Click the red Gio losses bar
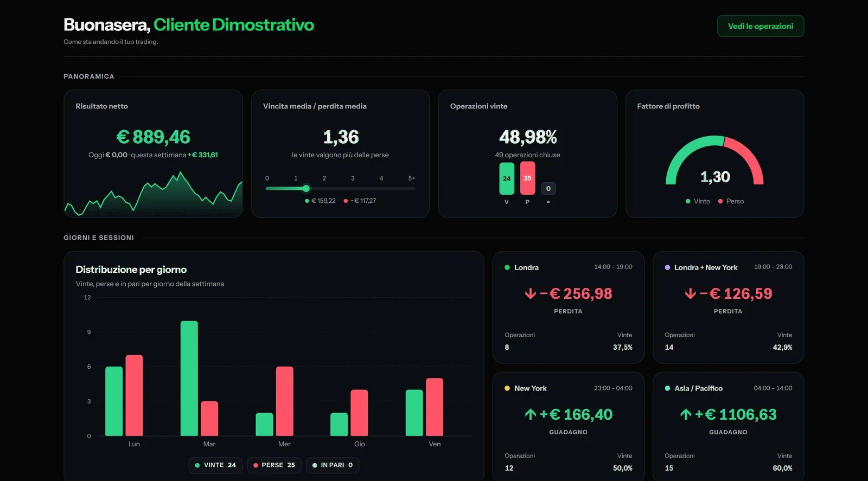Viewport: 868px width, 481px height. (x=359, y=413)
